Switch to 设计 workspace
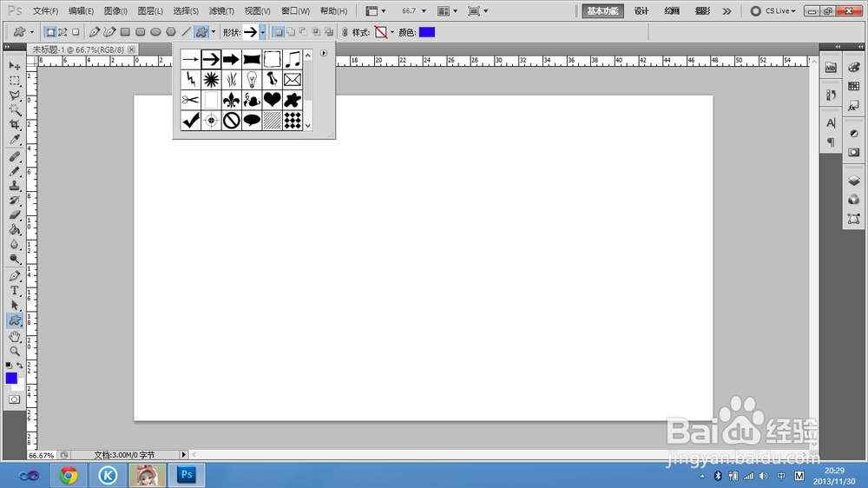The image size is (868, 488). click(x=641, y=10)
